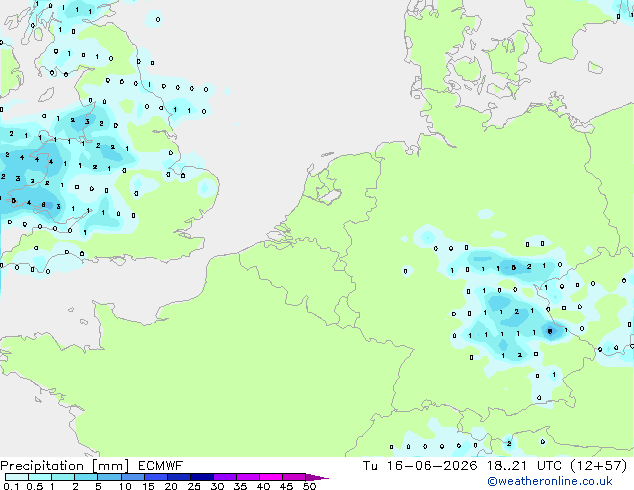Click the "18..21" time range text

click(x=507, y=466)
